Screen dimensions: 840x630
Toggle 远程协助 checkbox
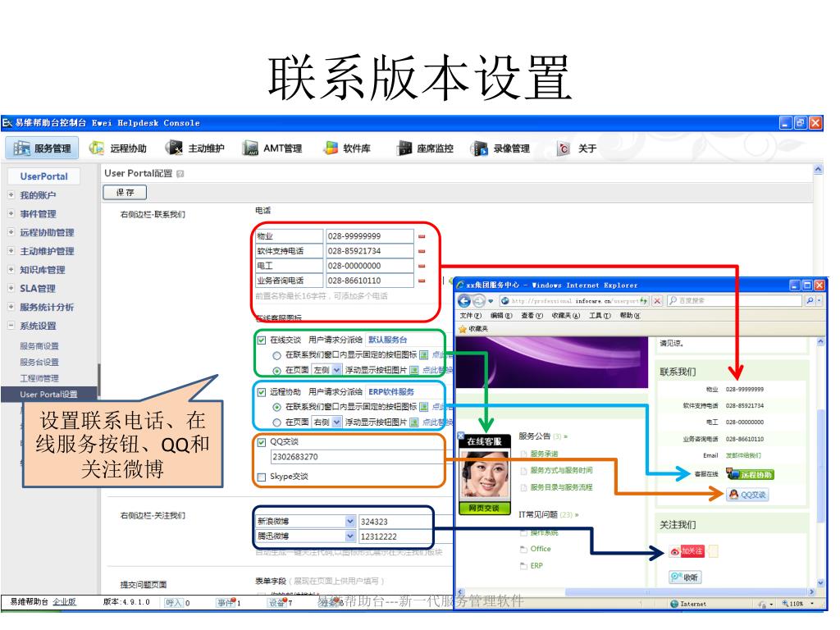click(x=262, y=392)
